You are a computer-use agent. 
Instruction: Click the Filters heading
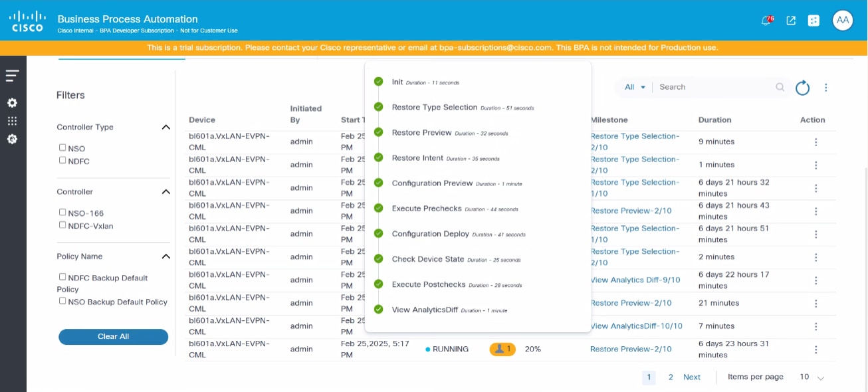pyautogui.click(x=70, y=95)
